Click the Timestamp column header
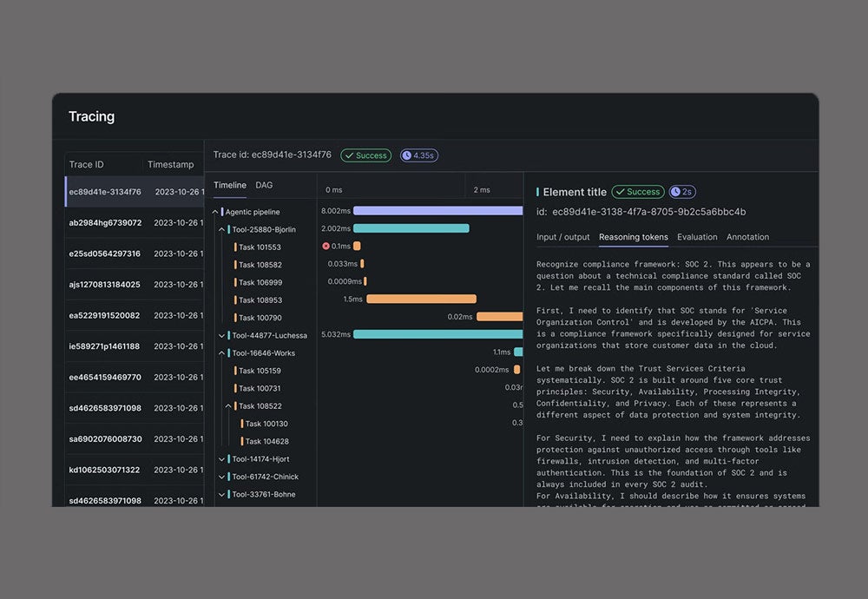This screenshot has height=599, width=868. pos(170,164)
